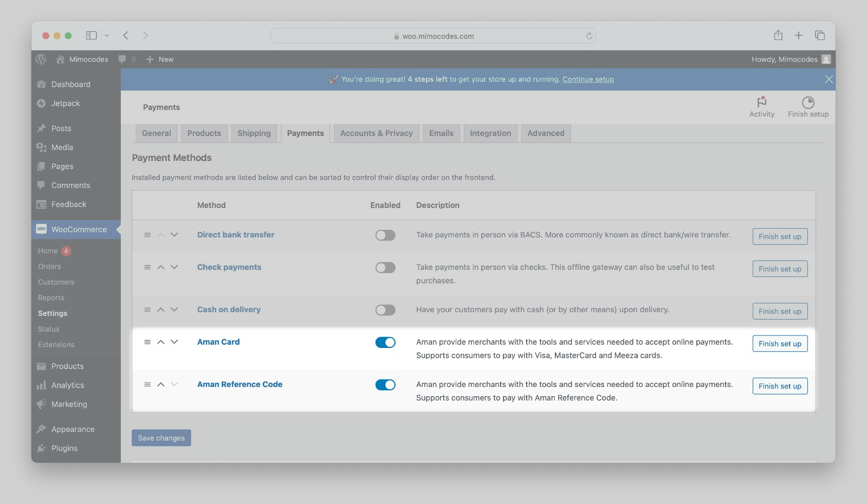
Task: Click the Save changes button
Action: 161,438
